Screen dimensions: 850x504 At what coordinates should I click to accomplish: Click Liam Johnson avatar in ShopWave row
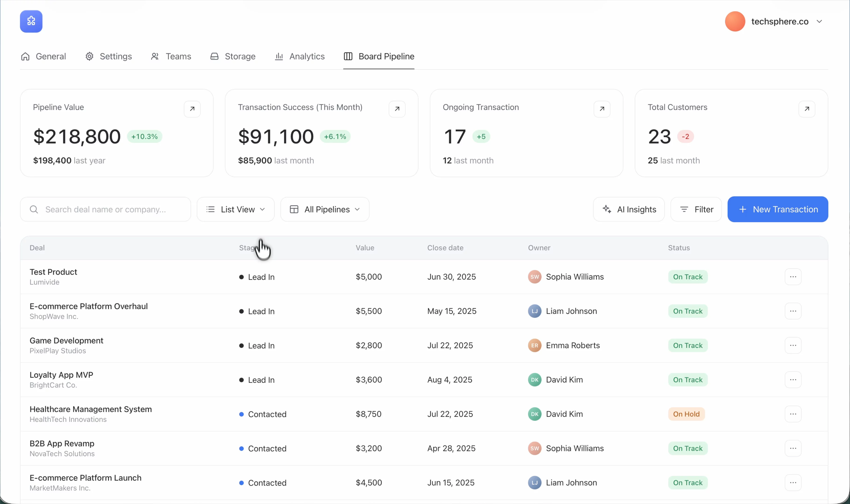coord(535,311)
